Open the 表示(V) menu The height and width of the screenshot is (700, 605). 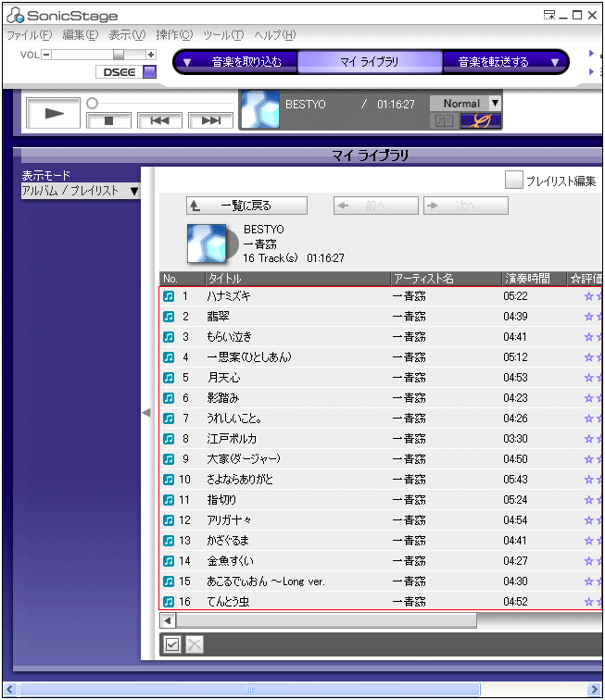click(127, 35)
